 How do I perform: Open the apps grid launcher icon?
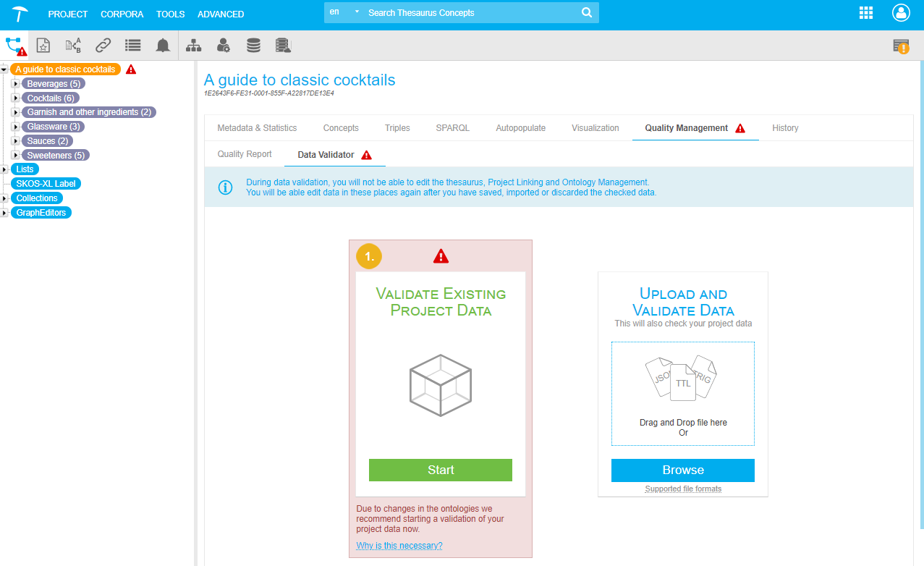[x=865, y=13]
